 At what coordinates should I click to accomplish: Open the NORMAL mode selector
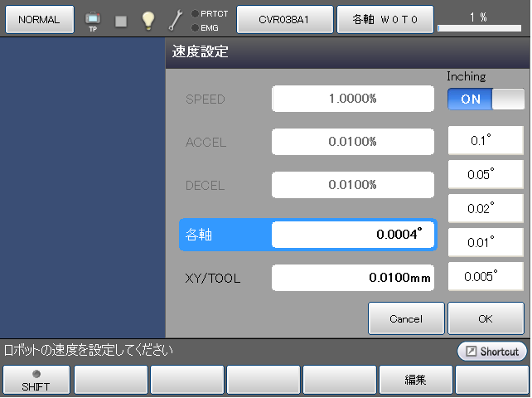point(39,19)
